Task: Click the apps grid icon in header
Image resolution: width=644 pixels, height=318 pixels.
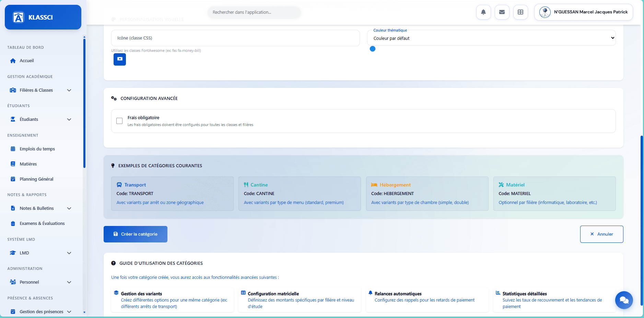Action: coord(520,12)
